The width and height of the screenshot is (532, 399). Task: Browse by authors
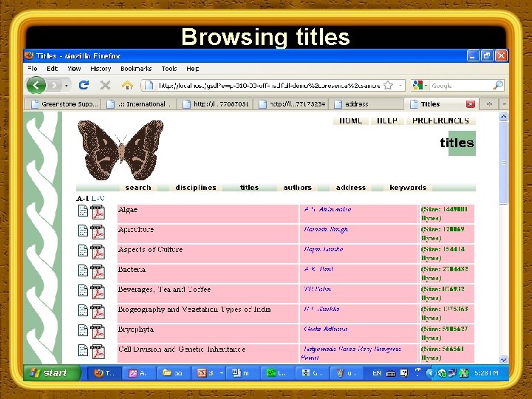pos(298,187)
